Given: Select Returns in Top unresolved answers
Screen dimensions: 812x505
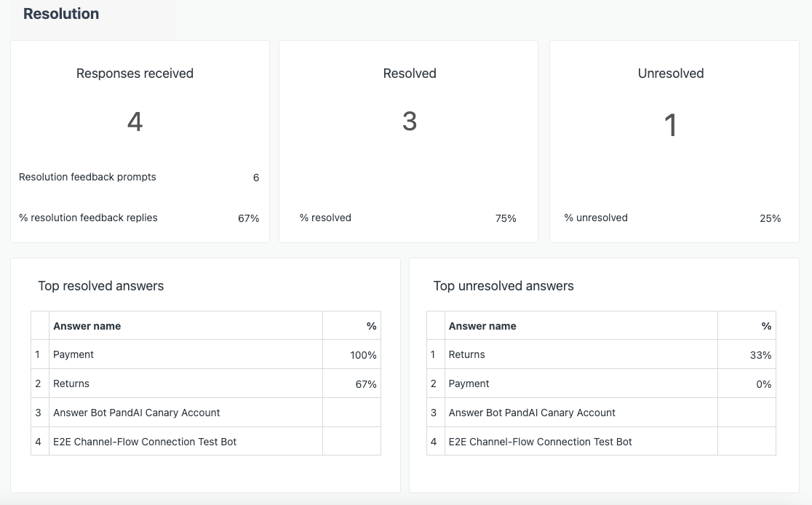Looking at the screenshot, I should point(467,355).
